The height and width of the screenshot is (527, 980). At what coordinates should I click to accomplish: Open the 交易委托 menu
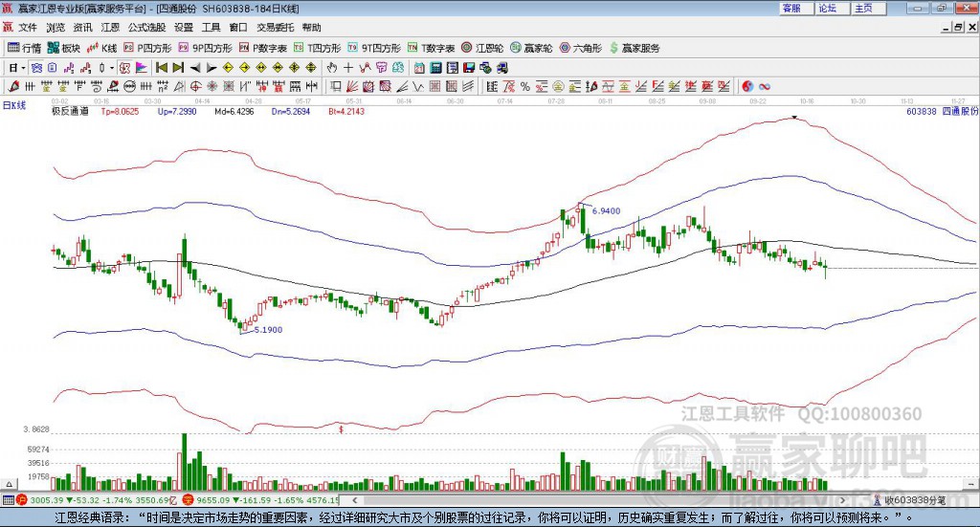(275, 28)
